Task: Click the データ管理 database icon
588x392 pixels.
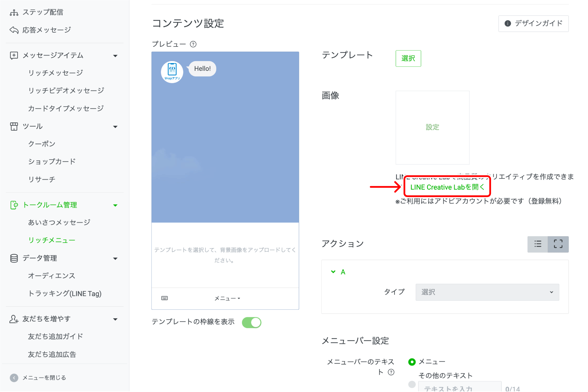Action: tap(13, 258)
